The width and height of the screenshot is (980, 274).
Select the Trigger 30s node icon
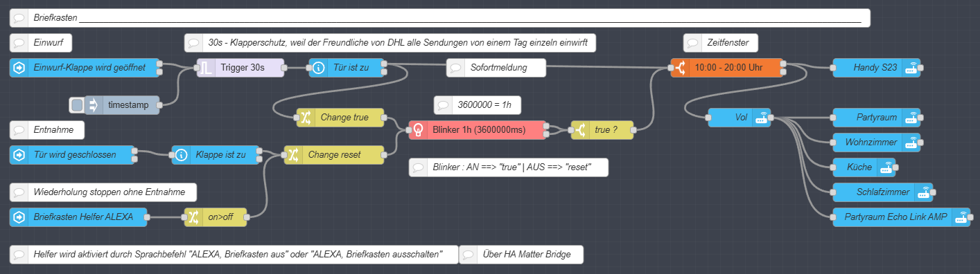[x=207, y=68]
